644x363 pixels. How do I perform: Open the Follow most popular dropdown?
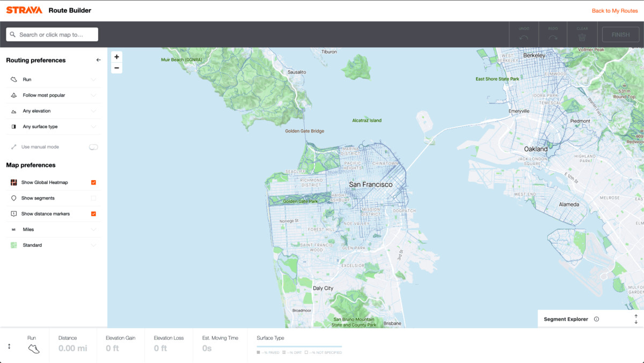tap(54, 95)
